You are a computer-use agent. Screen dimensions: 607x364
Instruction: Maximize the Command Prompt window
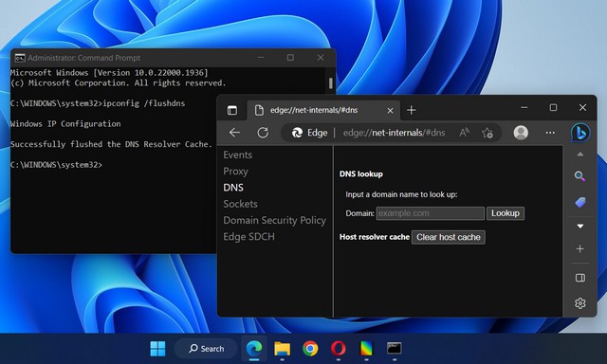[290, 58]
